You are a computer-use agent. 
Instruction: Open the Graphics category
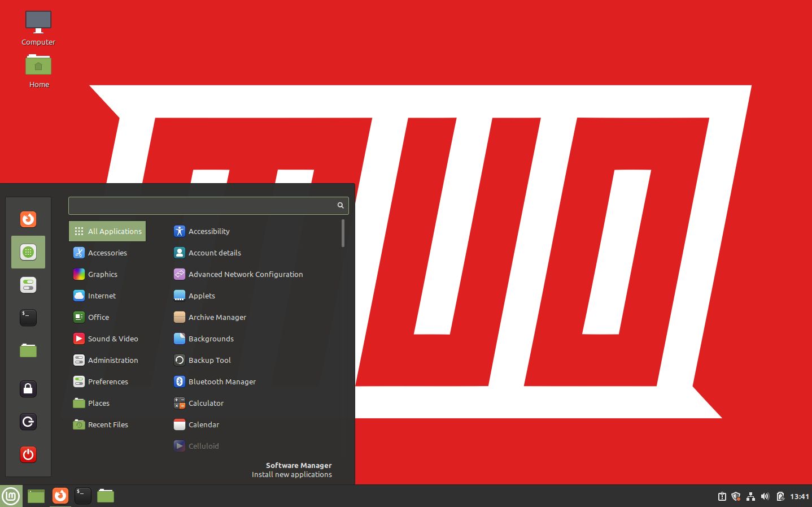107,274
